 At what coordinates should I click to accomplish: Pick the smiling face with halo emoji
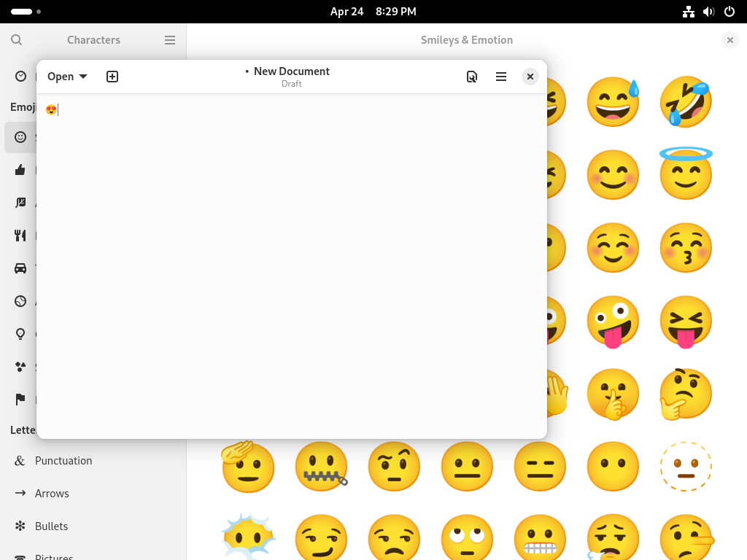click(x=686, y=174)
